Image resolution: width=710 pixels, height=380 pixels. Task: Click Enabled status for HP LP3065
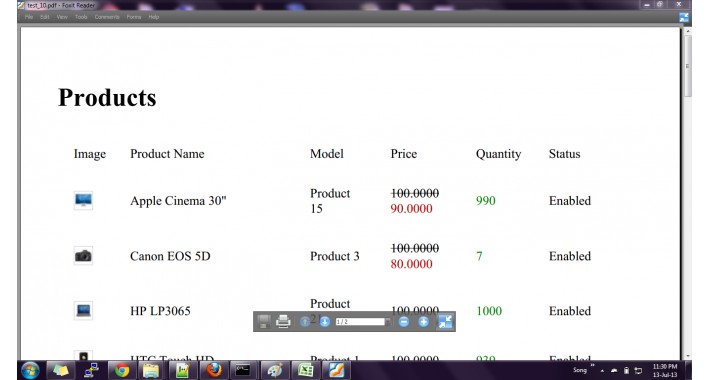[570, 311]
